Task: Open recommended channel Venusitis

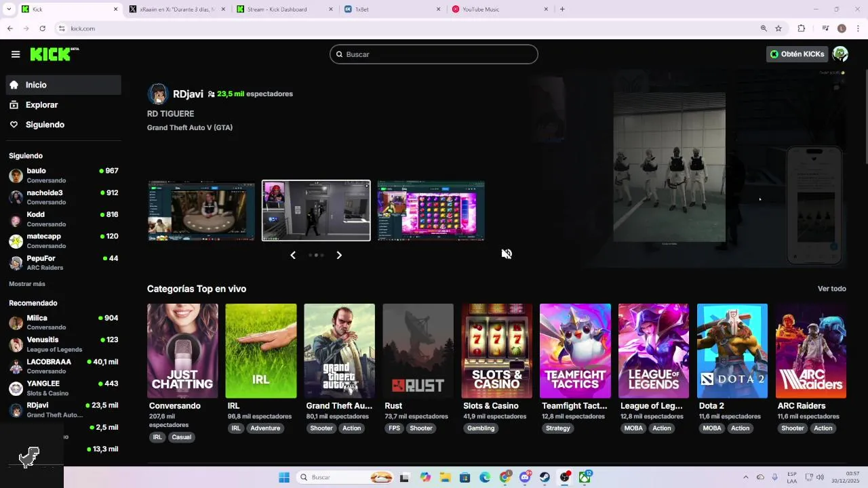Action: point(64,344)
